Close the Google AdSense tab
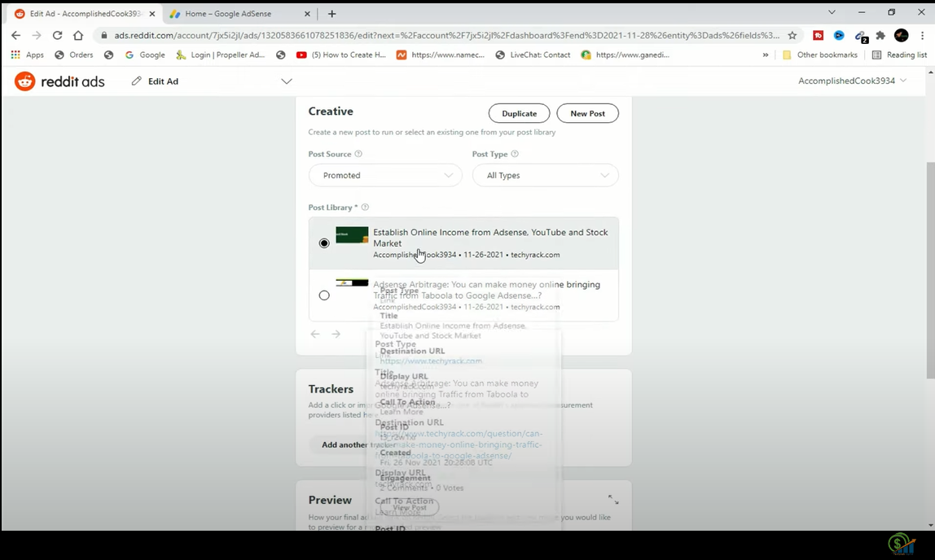Viewport: 935px width, 560px height. click(307, 14)
